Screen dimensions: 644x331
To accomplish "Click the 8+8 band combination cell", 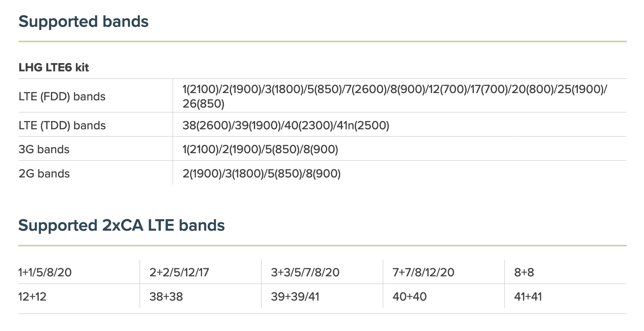I will coord(524,272).
